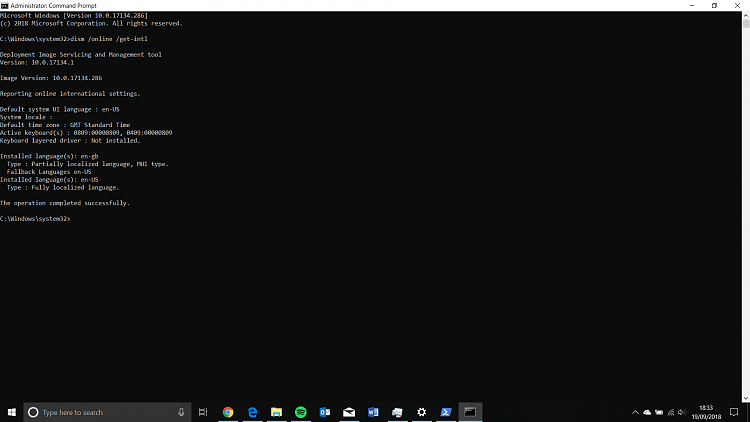Click the last 'C:\Windows\system32>' prompt
Image resolution: width=750 pixels, height=422 pixels.
[x=35, y=219]
